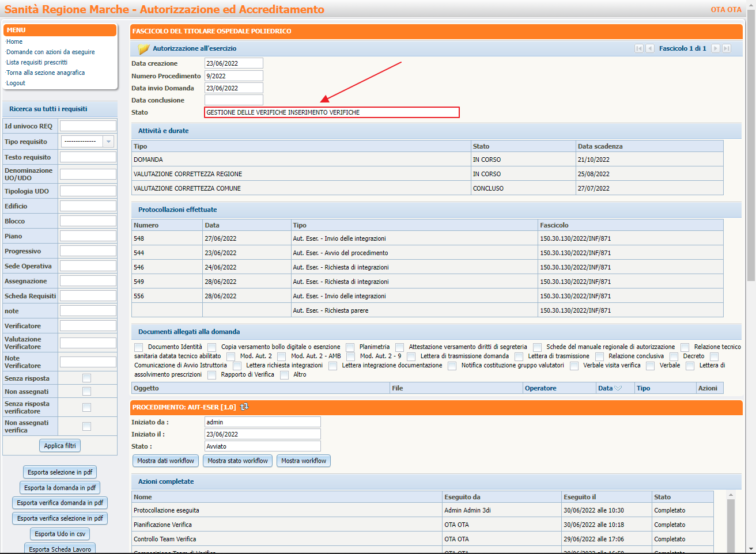
Task: Enable the Documento Identità checkbox
Action: (x=138, y=347)
